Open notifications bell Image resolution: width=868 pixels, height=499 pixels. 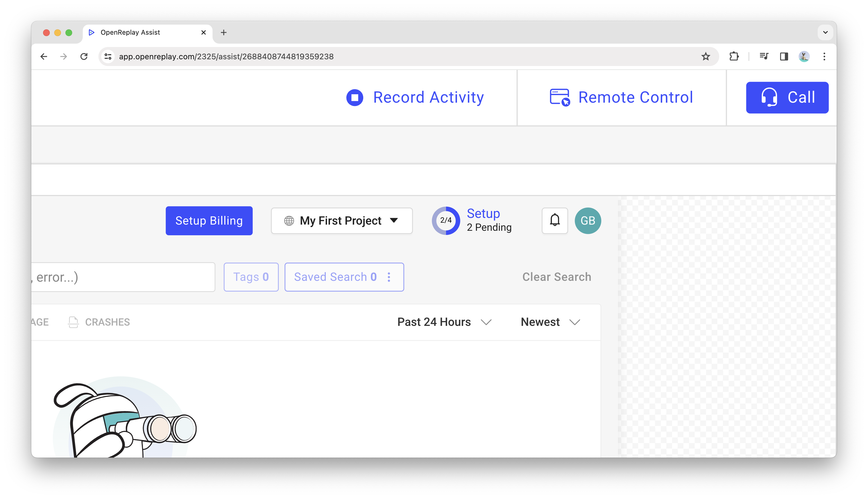[555, 220]
